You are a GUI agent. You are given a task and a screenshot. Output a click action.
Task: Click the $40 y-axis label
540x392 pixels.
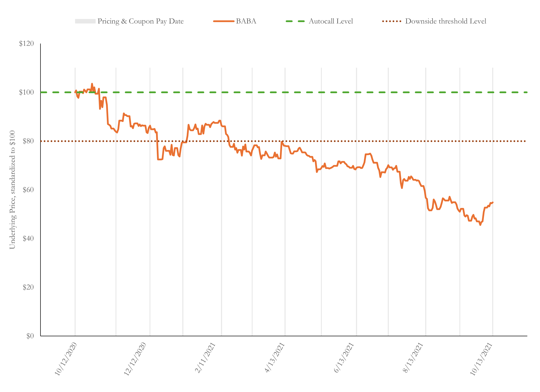(28, 238)
